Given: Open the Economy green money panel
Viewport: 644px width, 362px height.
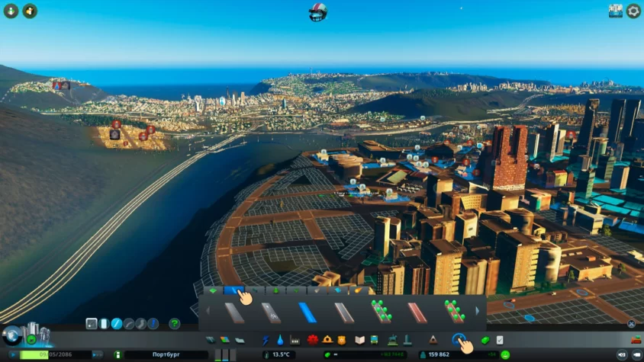Looking at the screenshot, I should pos(485,340).
